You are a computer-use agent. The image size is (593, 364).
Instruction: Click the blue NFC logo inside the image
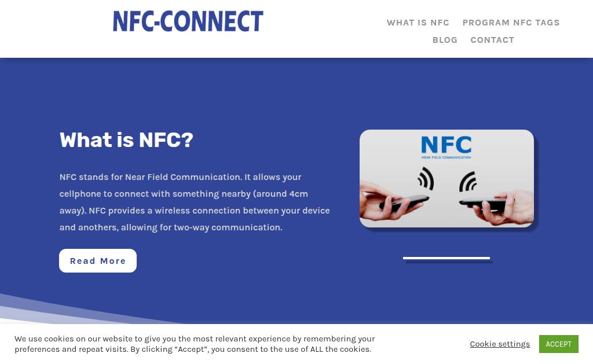click(446, 144)
